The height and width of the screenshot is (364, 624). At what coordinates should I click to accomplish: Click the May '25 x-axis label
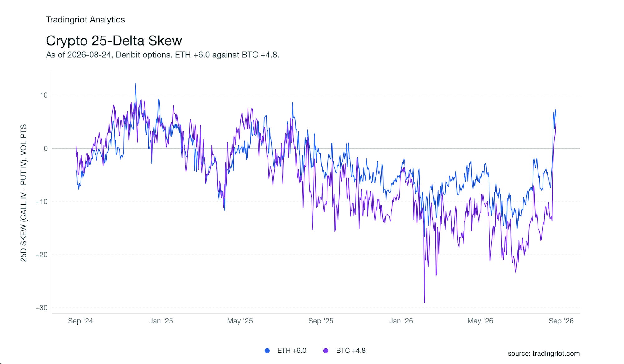240,321
